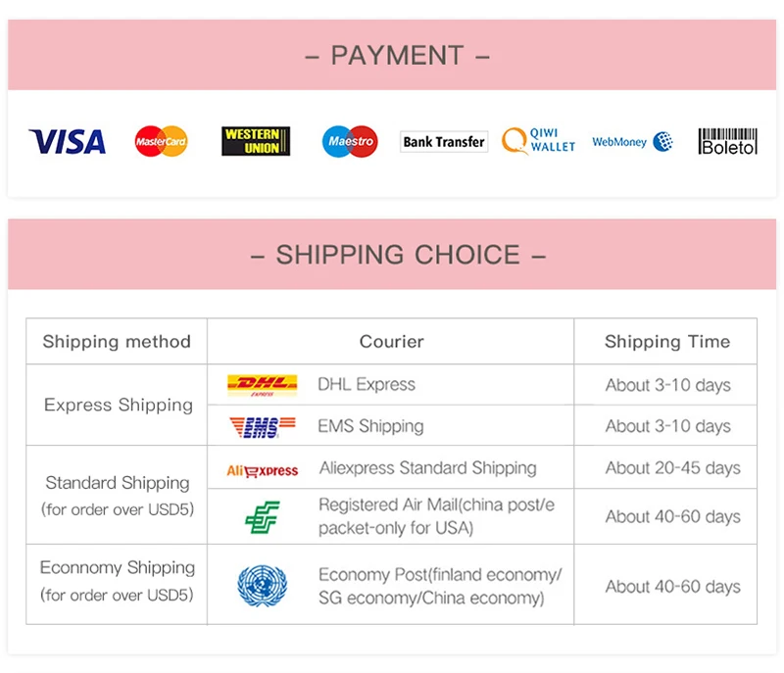Choose the WebMoney logo
The width and height of the screenshot is (784, 673).
632,142
